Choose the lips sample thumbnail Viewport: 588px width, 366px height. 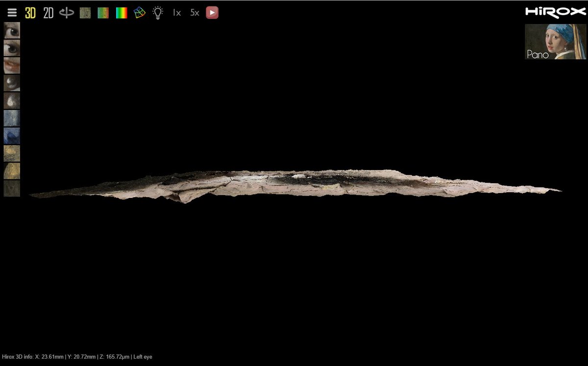[12, 65]
